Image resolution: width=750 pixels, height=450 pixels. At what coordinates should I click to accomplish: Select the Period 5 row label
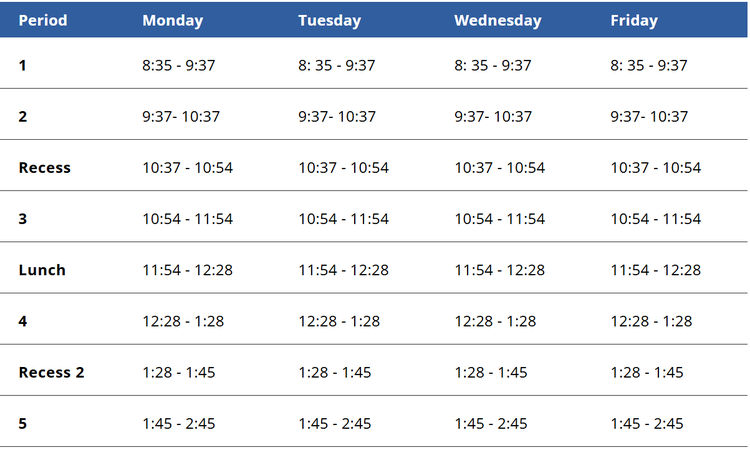point(23,423)
